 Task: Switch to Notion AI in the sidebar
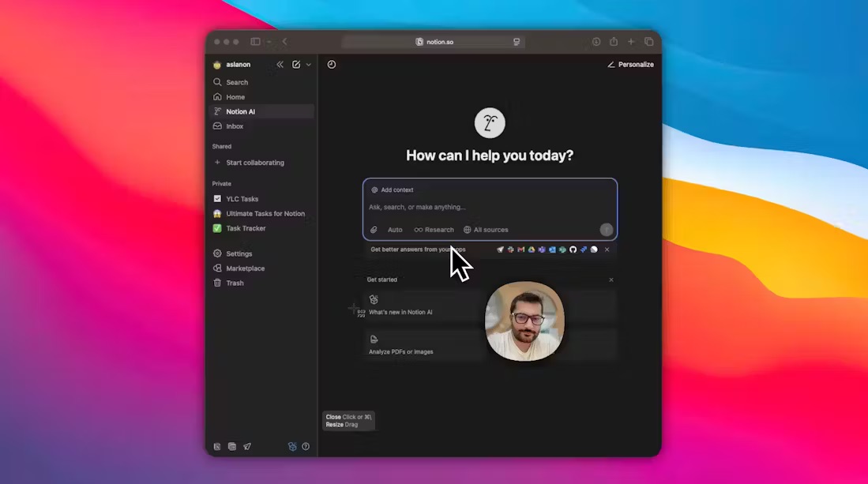(x=239, y=111)
